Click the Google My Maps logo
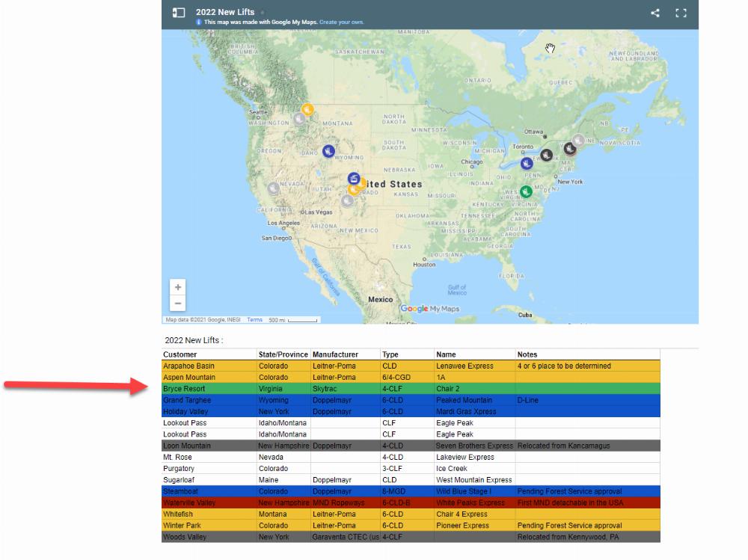This screenshot has height=560, width=748. (430, 309)
